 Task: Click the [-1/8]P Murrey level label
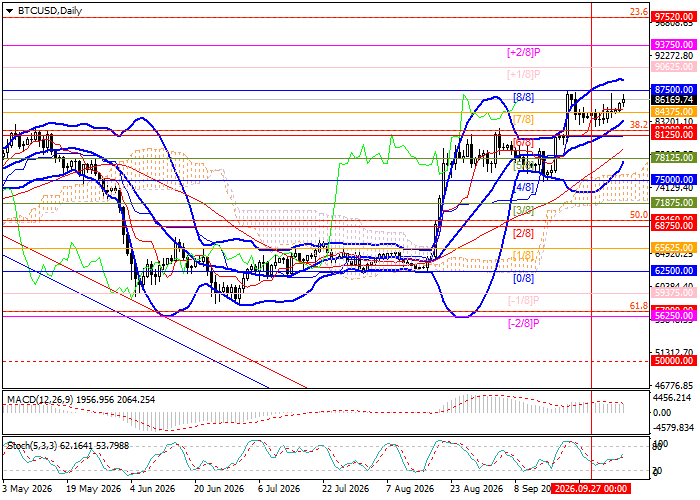(x=524, y=300)
